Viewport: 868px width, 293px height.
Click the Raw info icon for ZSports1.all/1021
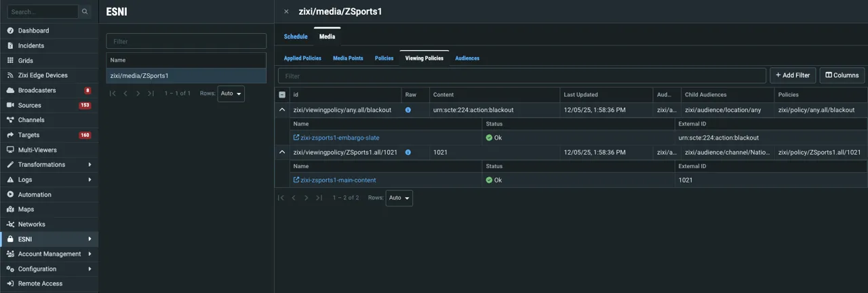(x=408, y=153)
